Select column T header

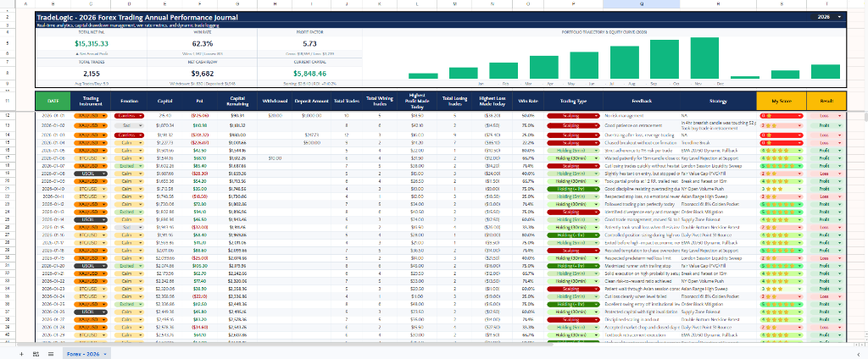(x=826, y=4)
